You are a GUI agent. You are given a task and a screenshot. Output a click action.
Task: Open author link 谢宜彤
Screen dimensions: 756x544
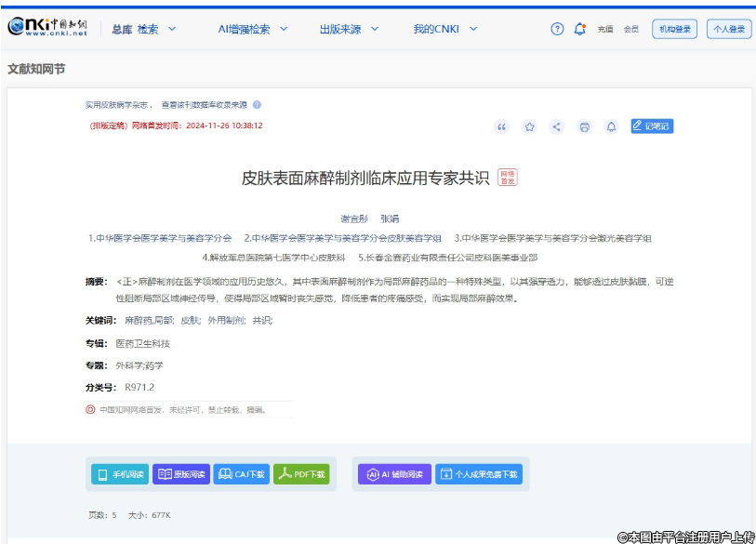[353, 219]
